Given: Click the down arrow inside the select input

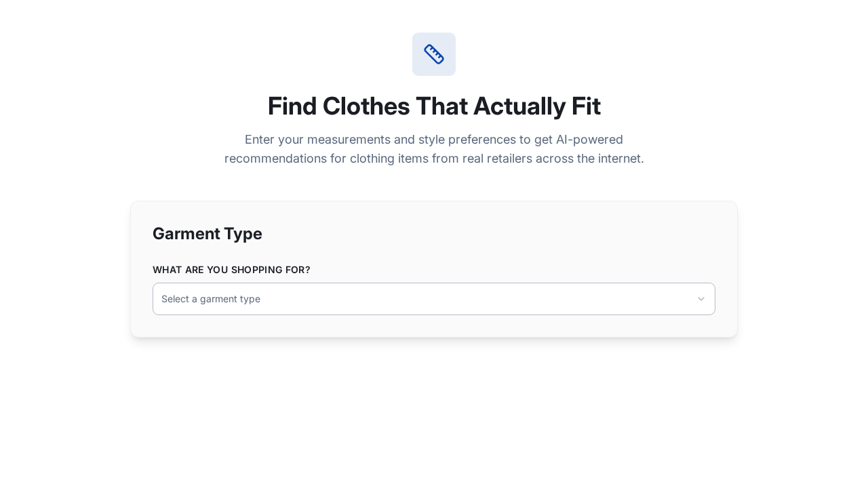Looking at the screenshot, I should pos(701,299).
